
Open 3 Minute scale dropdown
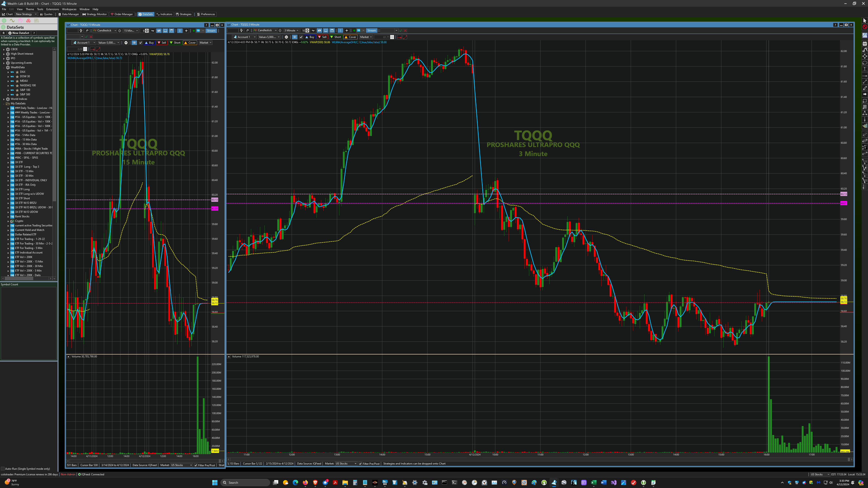point(291,30)
